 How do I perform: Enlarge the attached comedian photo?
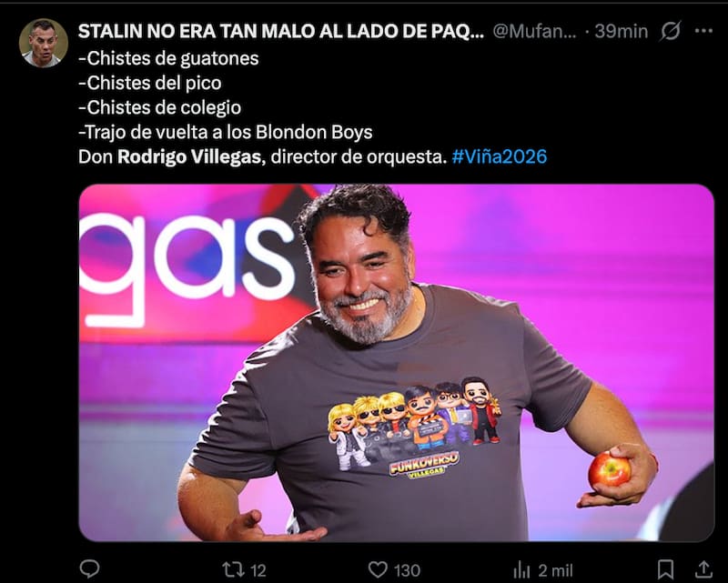[x=396, y=363]
